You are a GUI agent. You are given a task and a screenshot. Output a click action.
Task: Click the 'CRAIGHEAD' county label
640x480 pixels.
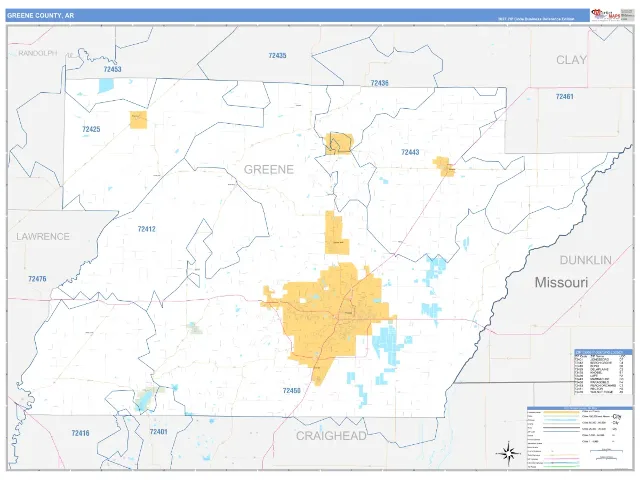click(331, 436)
